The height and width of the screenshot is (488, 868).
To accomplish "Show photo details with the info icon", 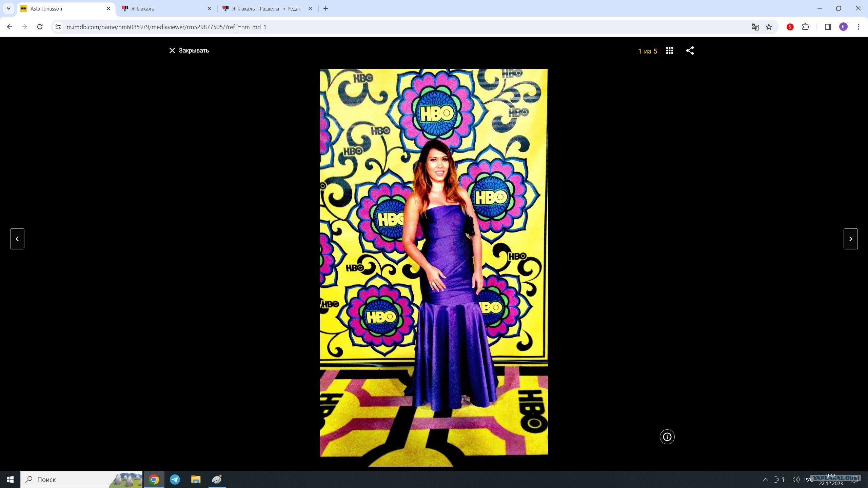I will point(667,437).
